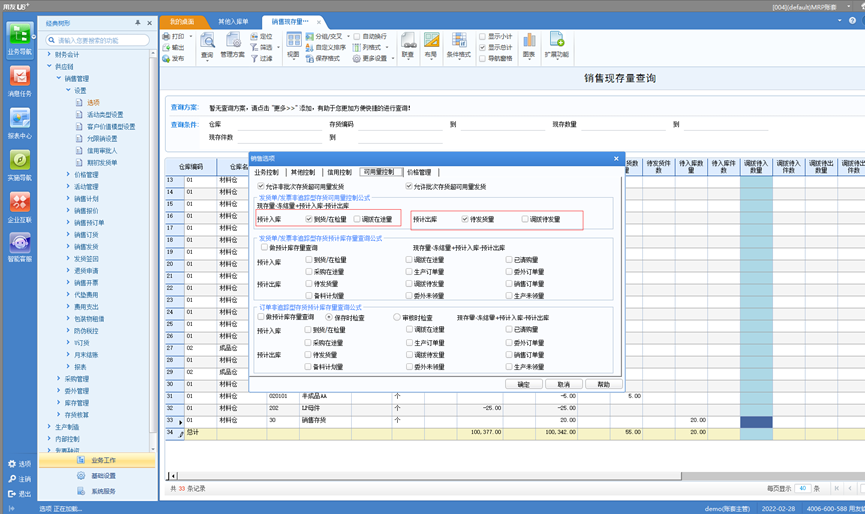The width and height of the screenshot is (865, 514).
Task: Enable the 显示小计 checkbox in toolbar
Action: 483,37
